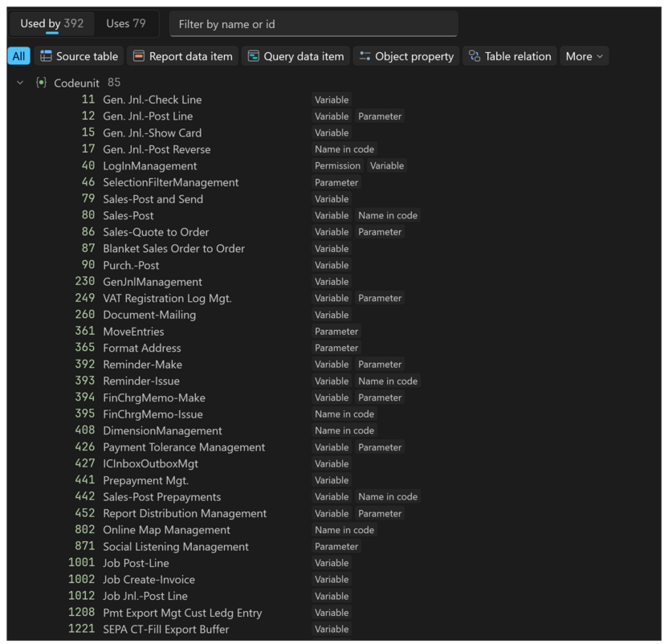
Task: Click the Codeunit group icon
Action: click(x=41, y=82)
